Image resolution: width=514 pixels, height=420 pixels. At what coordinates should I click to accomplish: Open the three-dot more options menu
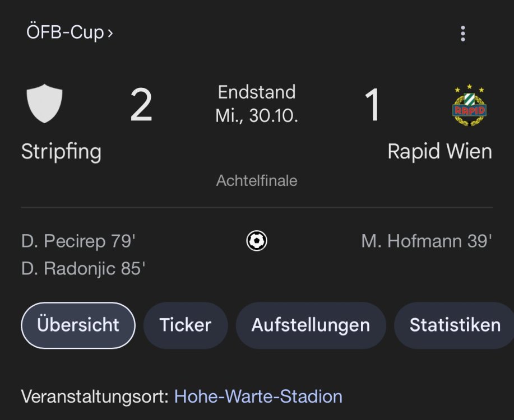(462, 34)
